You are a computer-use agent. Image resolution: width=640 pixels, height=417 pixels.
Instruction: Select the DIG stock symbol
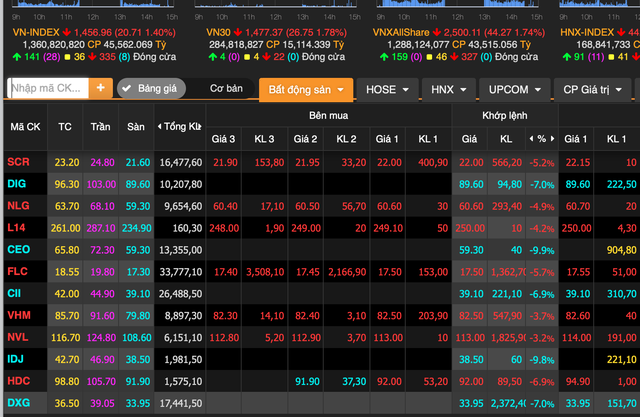[x=17, y=184]
